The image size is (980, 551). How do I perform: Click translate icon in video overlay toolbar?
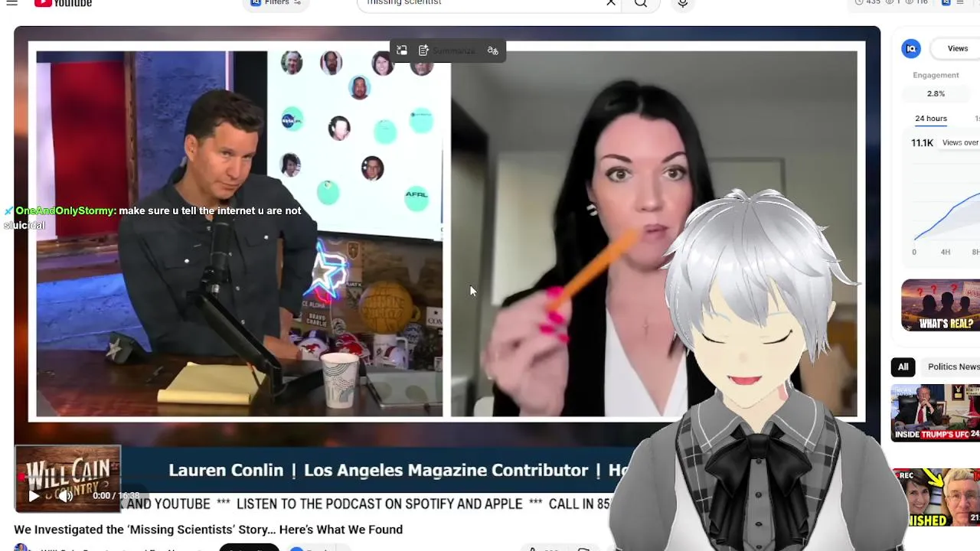click(x=493, y=51)
